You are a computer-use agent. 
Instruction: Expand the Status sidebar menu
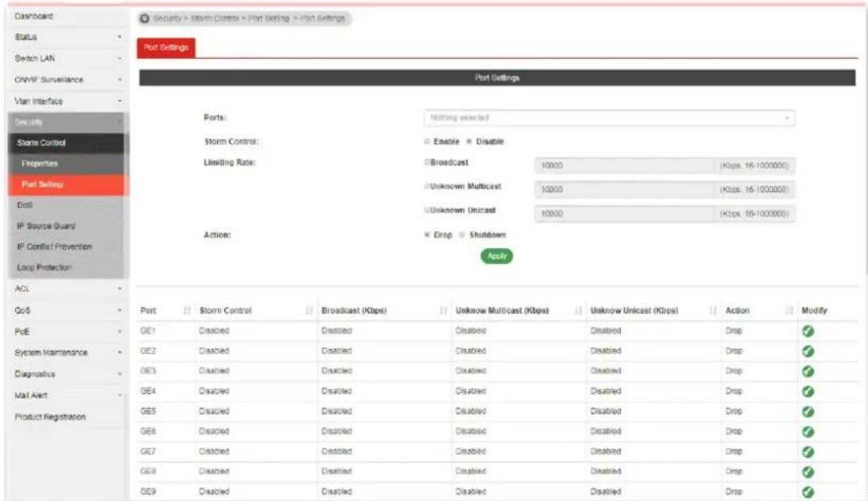point(67,37)
